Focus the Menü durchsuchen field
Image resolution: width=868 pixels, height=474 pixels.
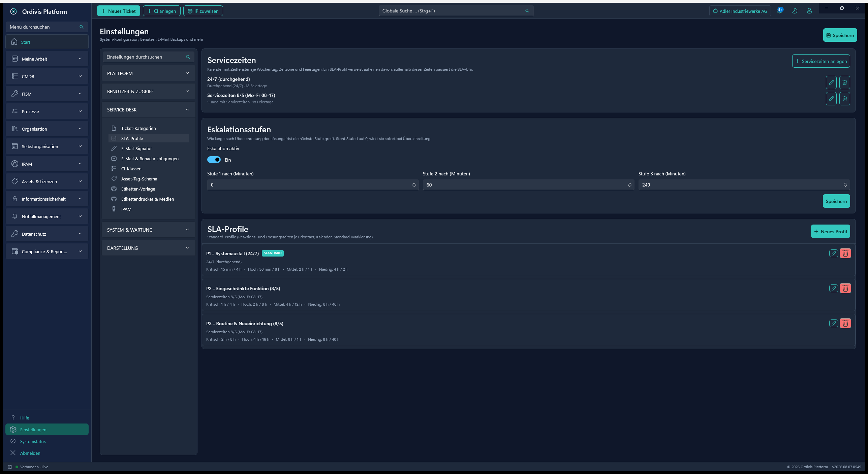tap(47, 27)
